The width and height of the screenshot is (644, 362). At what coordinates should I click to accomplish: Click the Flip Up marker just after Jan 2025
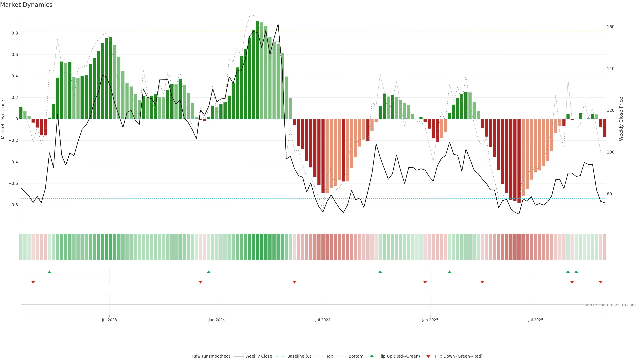pos(449,272)
